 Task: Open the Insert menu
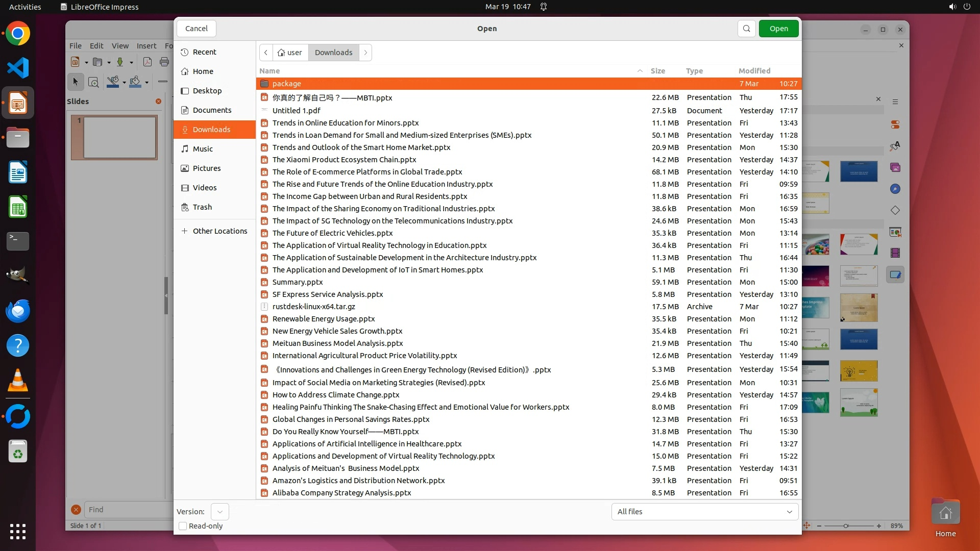click(x=146, y=46)
